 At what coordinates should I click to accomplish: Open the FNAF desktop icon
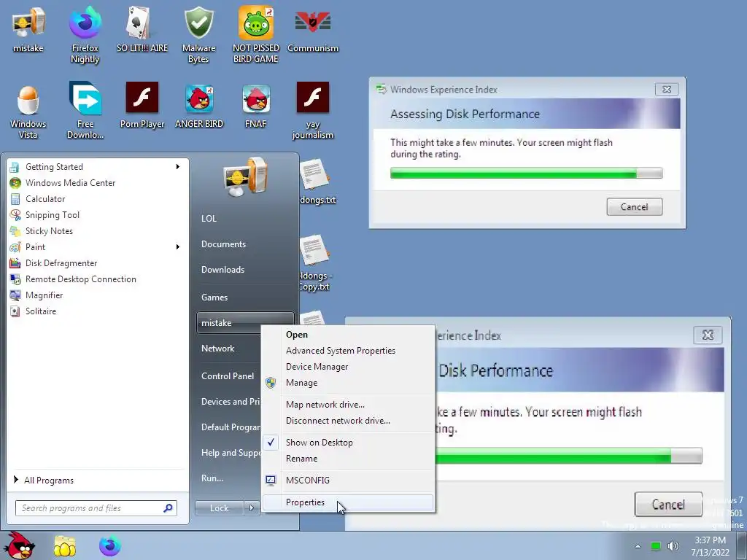click(x=256, y=105)
